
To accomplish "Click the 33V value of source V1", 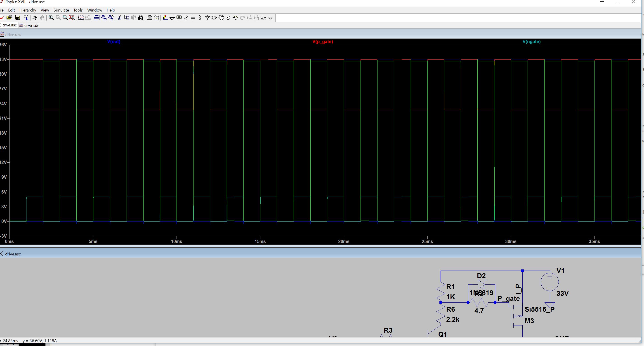I will (x=562, y=293).
